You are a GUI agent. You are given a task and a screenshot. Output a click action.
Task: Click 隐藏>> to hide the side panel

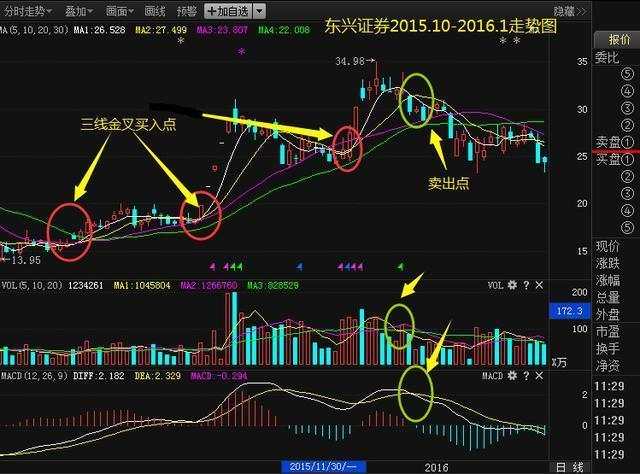(x=570, y=11)
